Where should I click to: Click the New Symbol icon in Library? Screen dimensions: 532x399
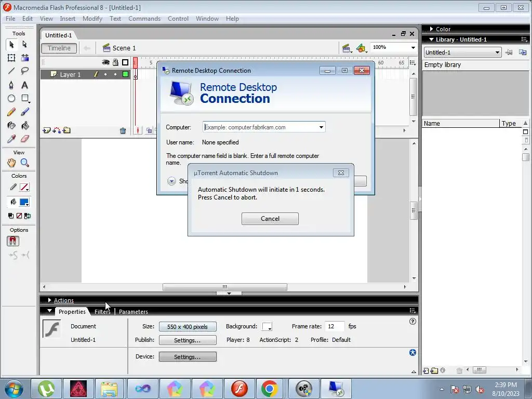426,371
